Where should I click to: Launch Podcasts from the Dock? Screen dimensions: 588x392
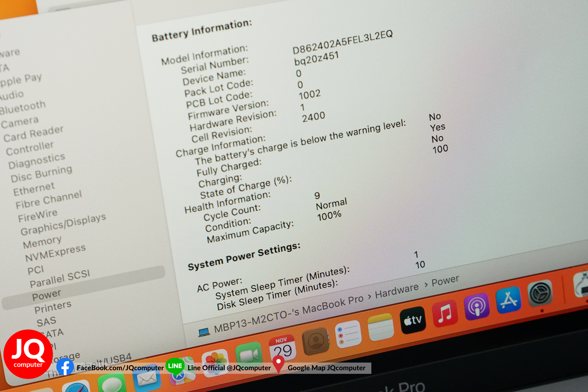477,306
